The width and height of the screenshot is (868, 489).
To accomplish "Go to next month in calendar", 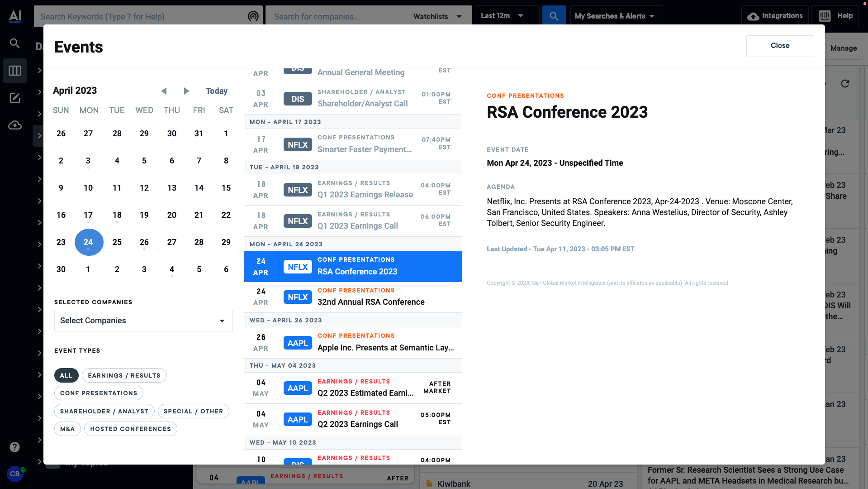I will (186, 91).
